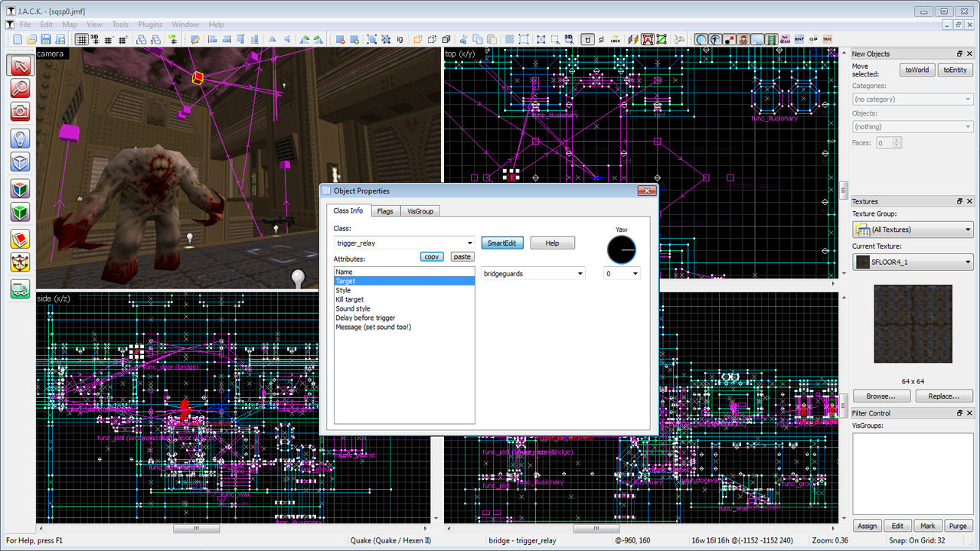Screen dimensions: 980x551
Task: Switch to the Flags tab
Action: (385, 210)
